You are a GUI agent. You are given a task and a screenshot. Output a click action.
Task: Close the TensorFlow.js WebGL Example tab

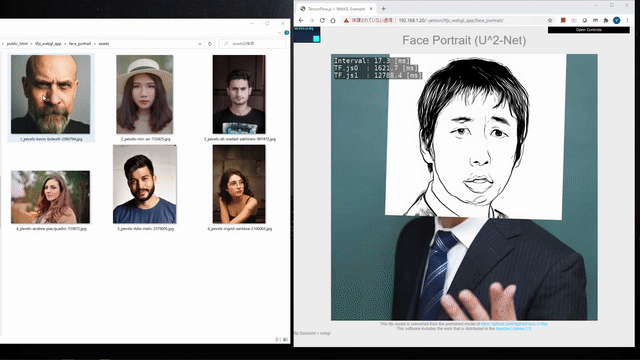(371, 9)
